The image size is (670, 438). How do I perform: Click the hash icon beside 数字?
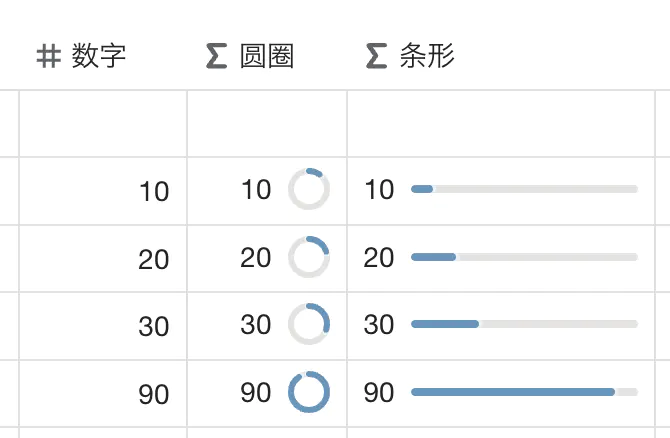point(48,57)
